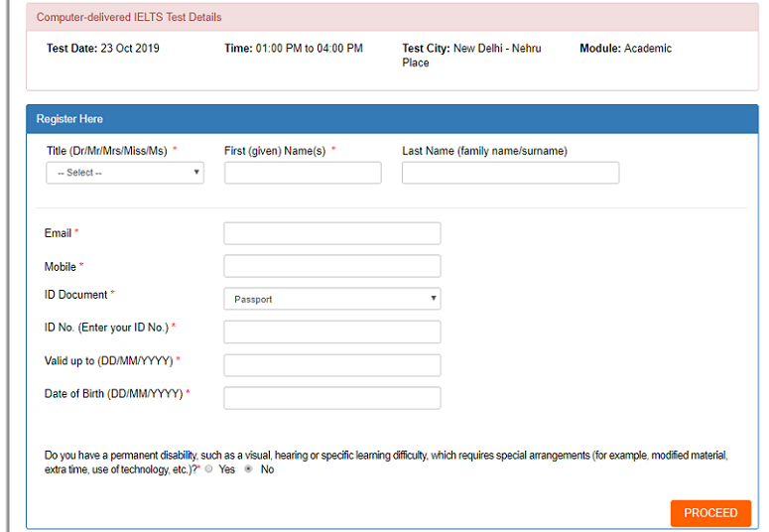Click Computer-delivered IELTS Test Details heading
This screenshot has width=769, height=532.
[x=129, y=17]
